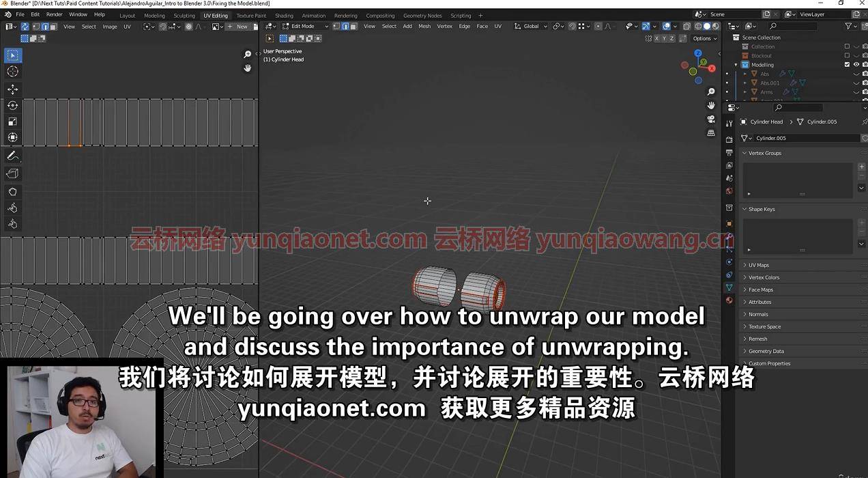This screenshot has height=478, width=868.
Task: Select the Select Box tool in UV editor
Action: (12, 55)
